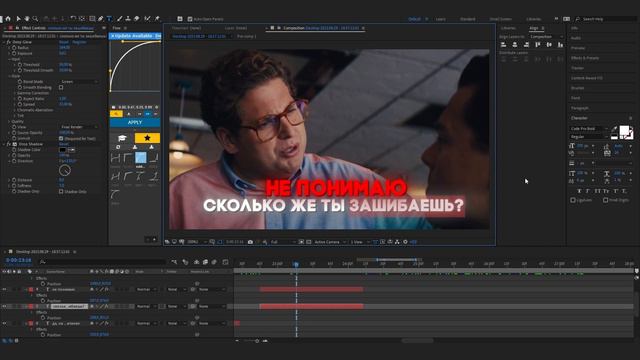Screen dimensions: 640x360
Task: Click the yellow star favorites button
Action: 147,138
